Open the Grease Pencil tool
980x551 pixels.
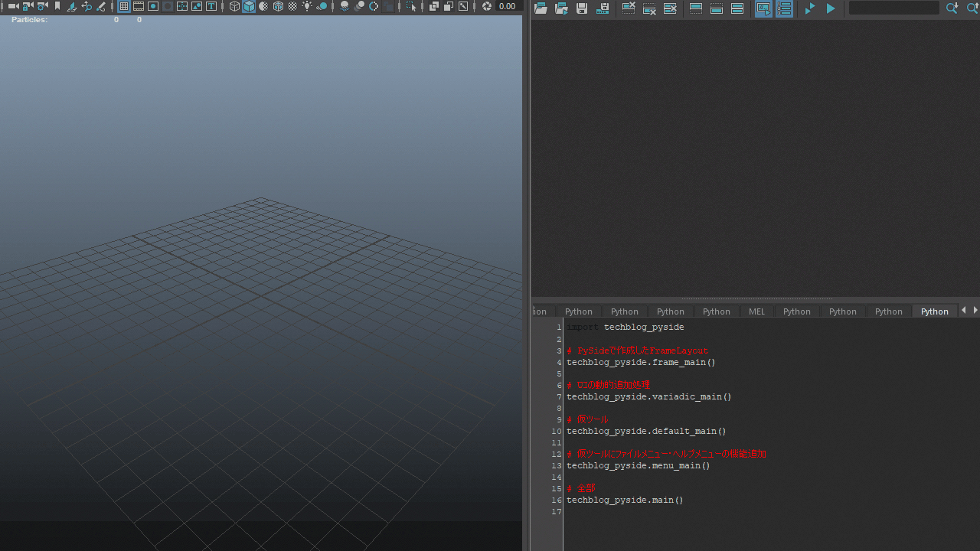100,6
